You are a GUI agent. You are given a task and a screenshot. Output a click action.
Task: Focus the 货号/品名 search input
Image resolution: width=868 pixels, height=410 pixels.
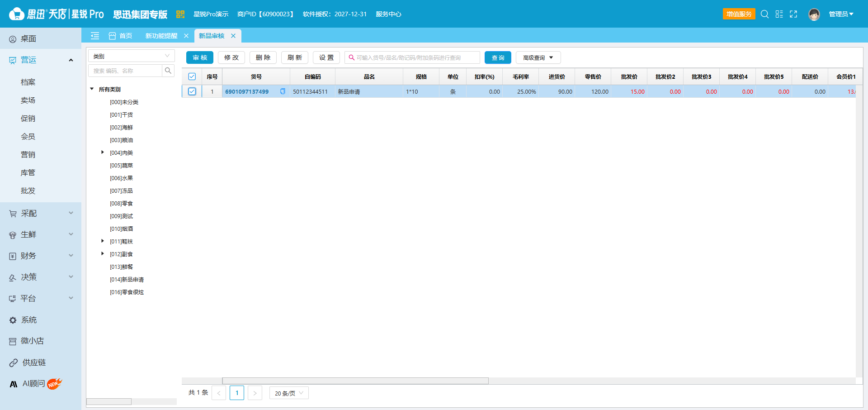[412, 57]
